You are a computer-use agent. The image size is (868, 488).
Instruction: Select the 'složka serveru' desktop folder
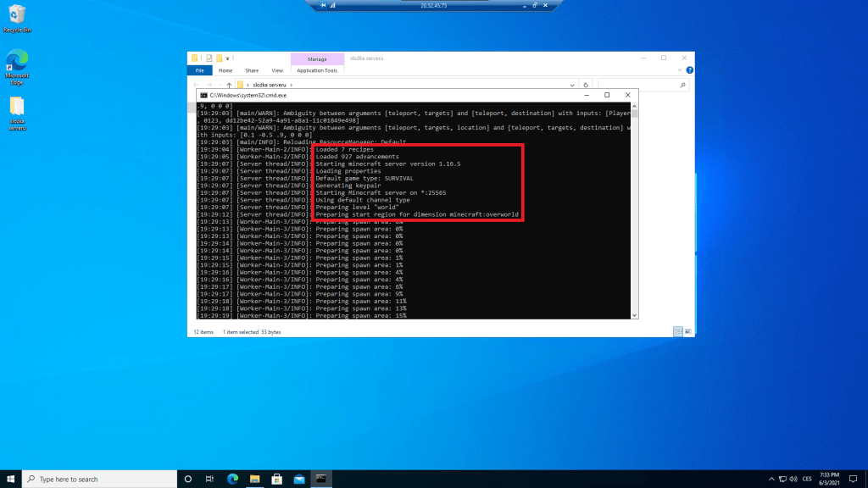coord(17,114)
